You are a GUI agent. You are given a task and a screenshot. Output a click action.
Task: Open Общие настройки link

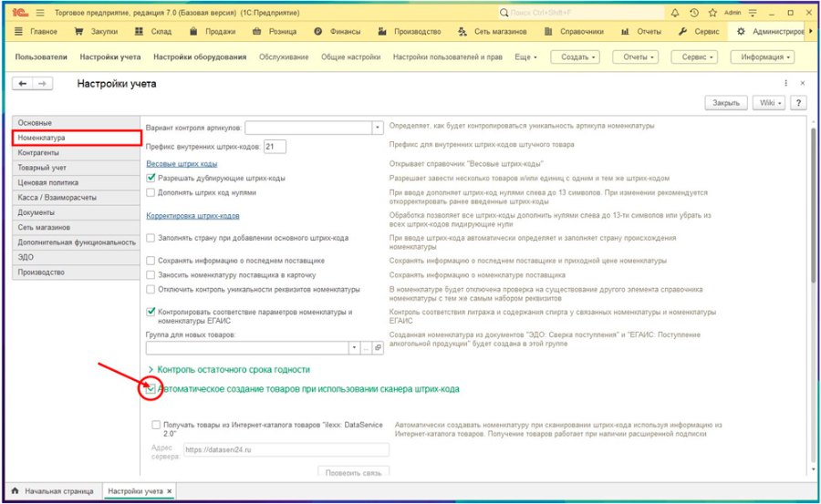pyautogui.click(x=351, y=57)
